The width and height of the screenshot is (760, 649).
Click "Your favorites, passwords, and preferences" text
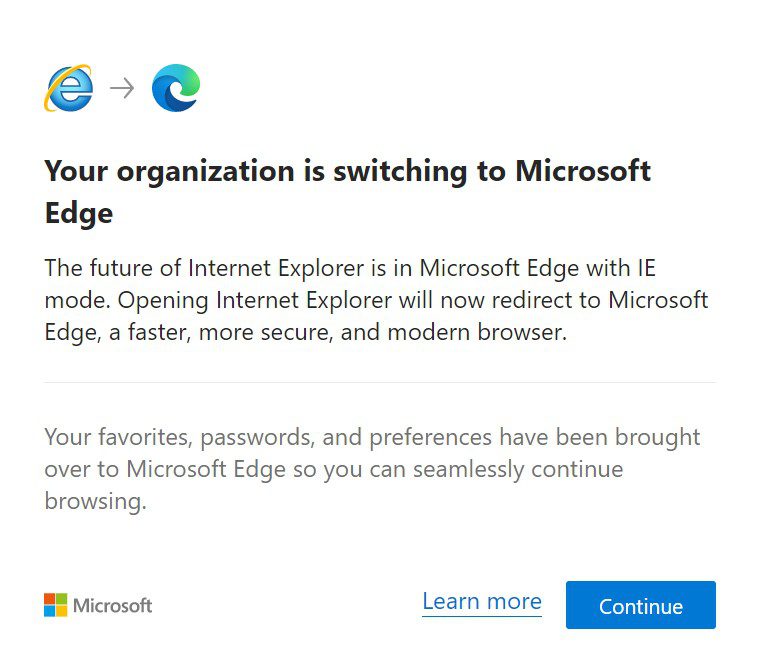pos(268,438)
